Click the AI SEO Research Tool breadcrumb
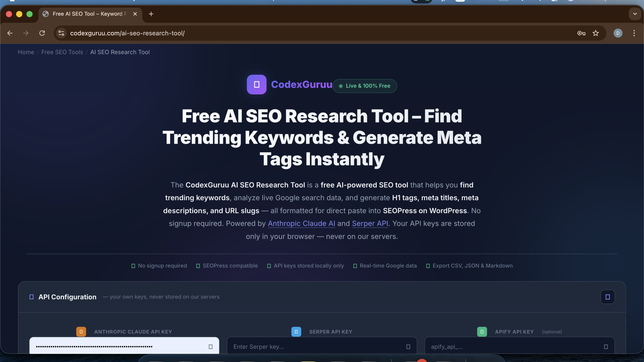The height and width of the screenshot is (362, 644). point(120,52)
